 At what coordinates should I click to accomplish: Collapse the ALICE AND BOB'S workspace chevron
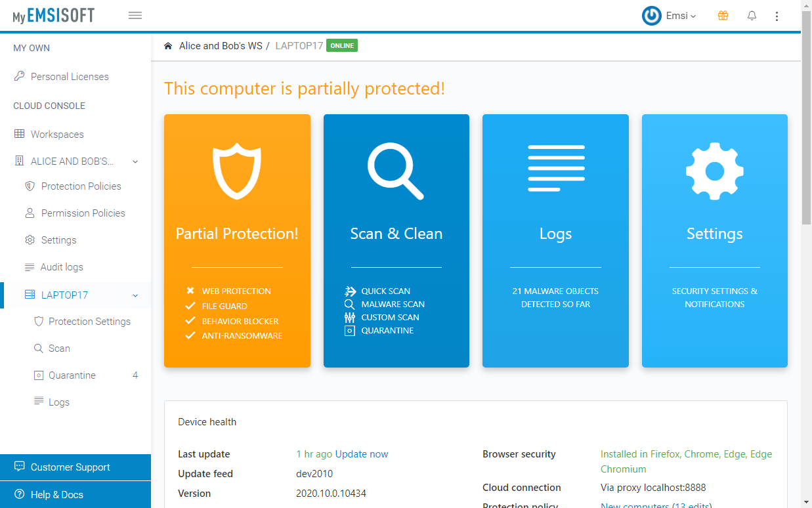(135, 161)
